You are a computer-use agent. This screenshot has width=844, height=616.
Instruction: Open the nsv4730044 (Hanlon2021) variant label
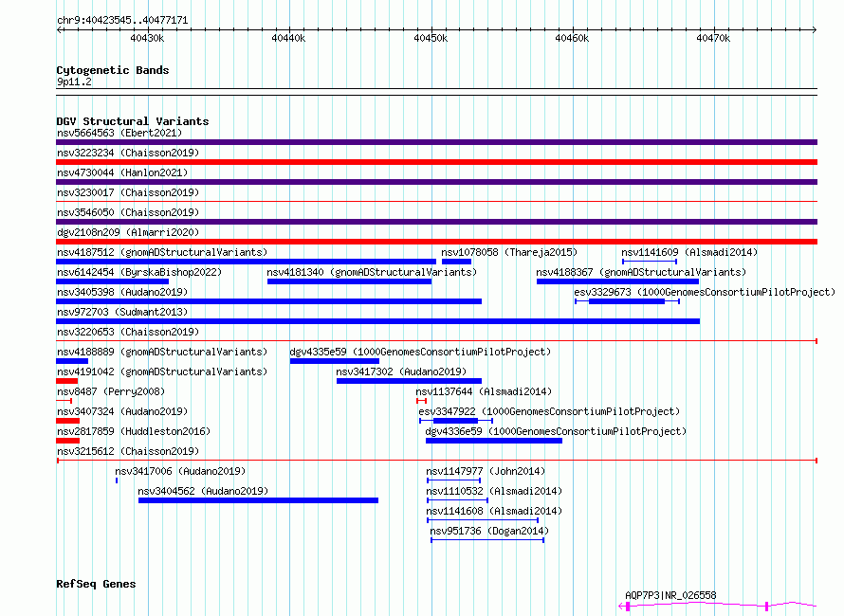click(x=122, y=172)
